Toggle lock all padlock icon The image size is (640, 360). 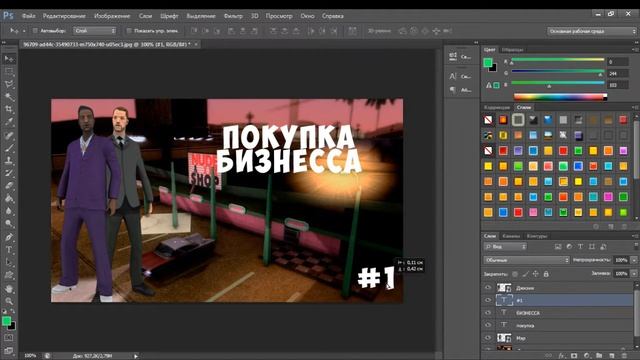click(x=546, y=274)
